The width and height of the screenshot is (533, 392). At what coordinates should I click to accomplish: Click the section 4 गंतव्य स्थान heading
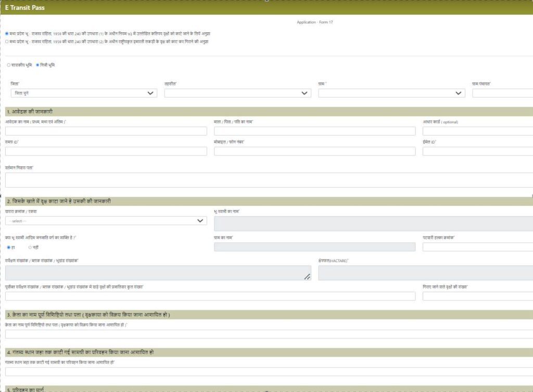80,352
